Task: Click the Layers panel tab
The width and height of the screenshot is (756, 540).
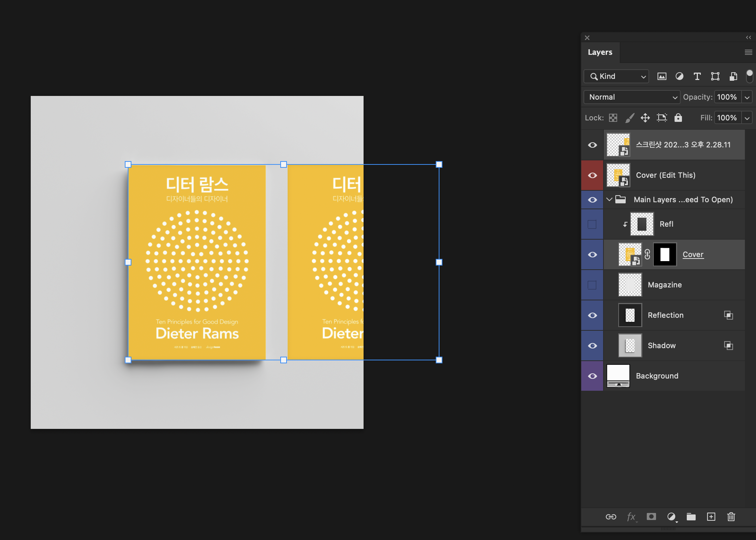Action: coord(600,52)
